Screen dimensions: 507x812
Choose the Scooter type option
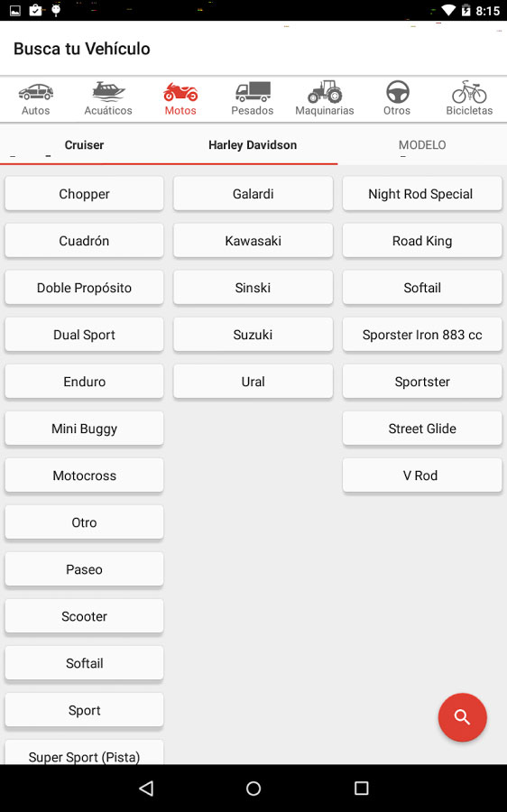85,616
